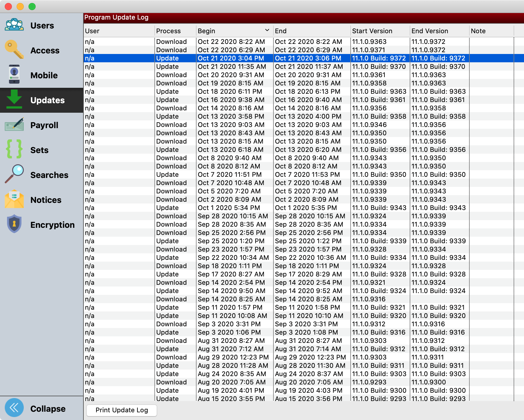Click the Access key icon
This screenshot has width=524, height=420.
click(14, 50)
